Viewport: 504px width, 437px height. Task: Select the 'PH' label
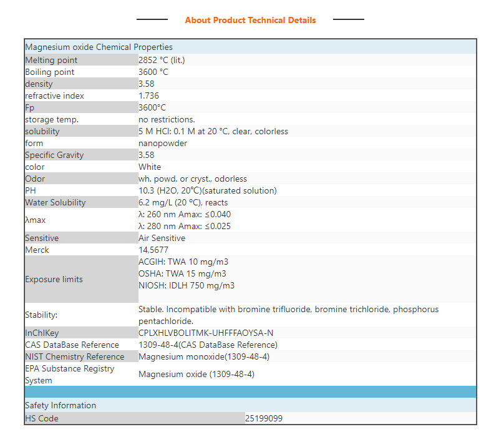tap(31, 191)
